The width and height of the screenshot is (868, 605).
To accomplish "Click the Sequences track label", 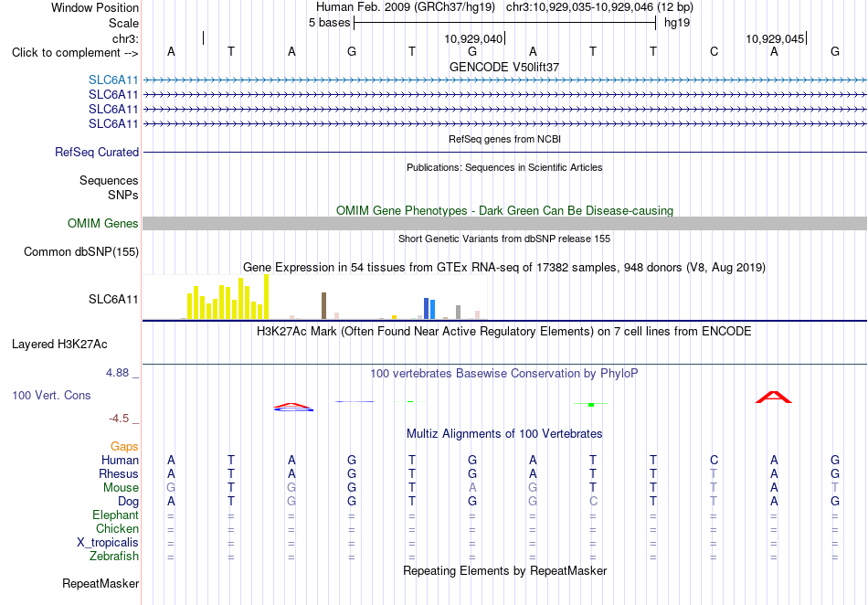I will pyautogui.click(x=109, y=181).
